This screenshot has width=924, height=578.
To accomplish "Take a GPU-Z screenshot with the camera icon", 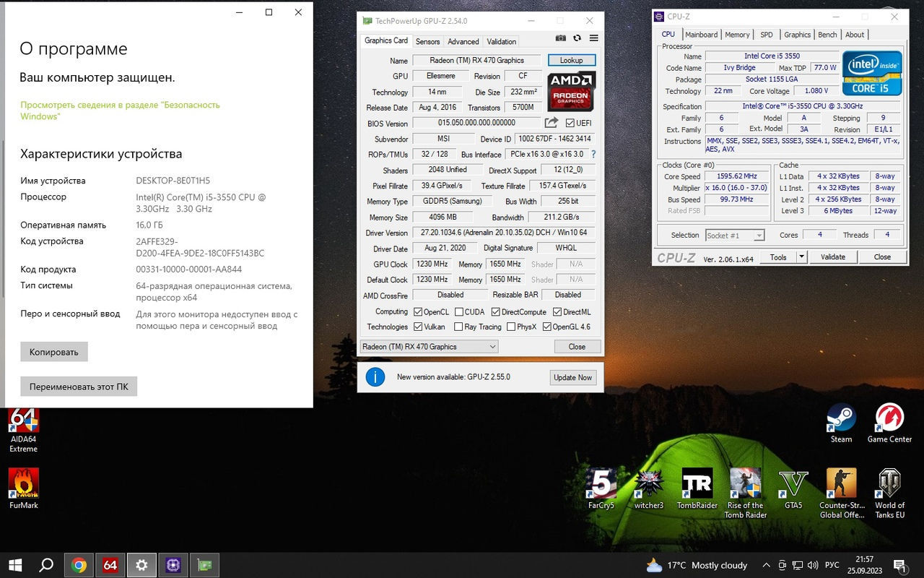I will pyautogui.click(x=561, y=38).
